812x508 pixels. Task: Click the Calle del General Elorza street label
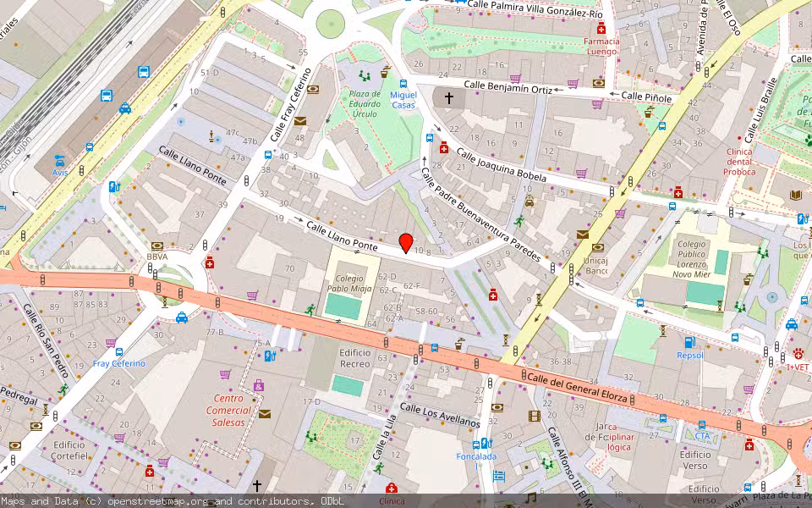[577, 387]
